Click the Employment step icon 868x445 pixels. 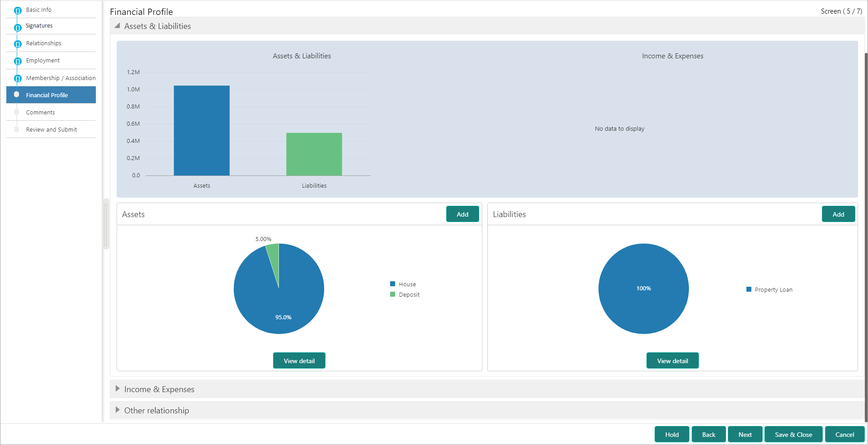18,61
